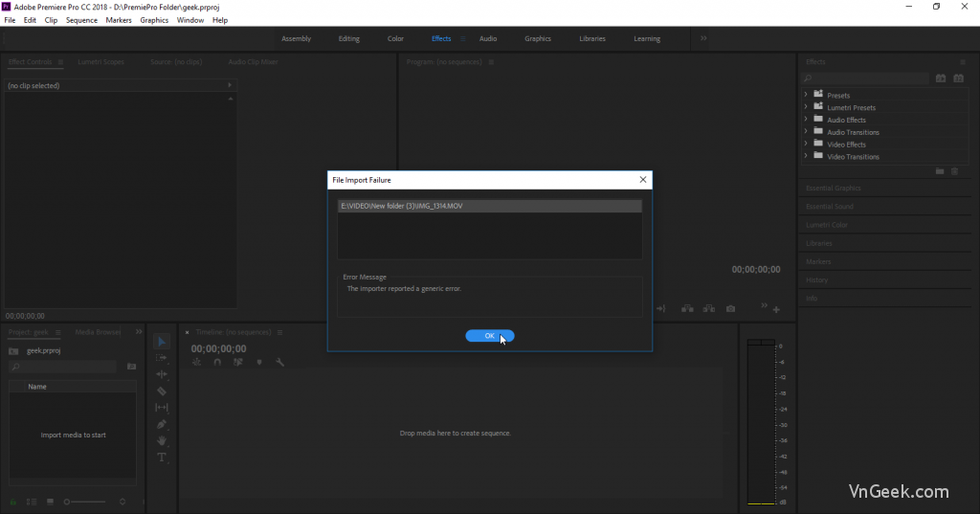Create new search bin in Project panel
Screen dimensions: 980x514
(131, 367)
